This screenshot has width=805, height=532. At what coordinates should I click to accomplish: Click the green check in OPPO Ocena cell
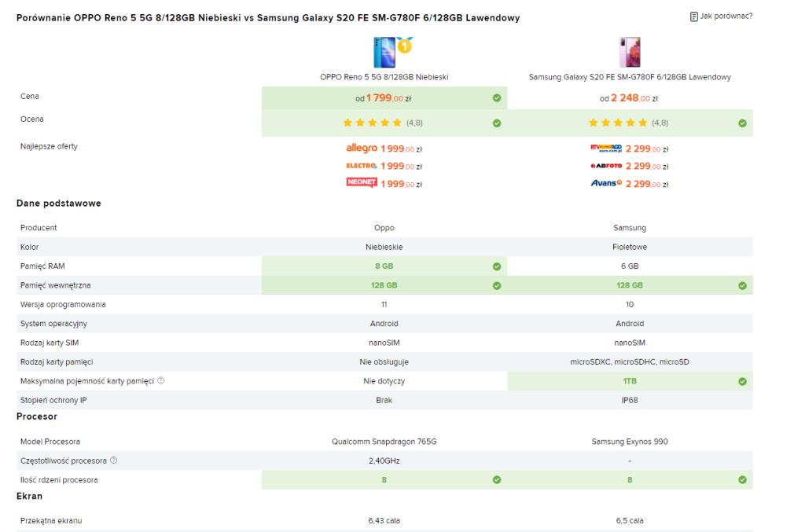pyautogui.click(x=497, y=123)
